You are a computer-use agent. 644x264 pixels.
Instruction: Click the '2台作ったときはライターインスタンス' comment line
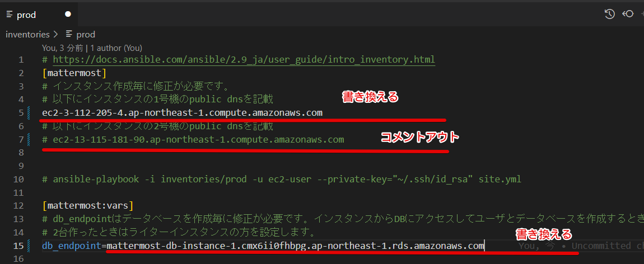pyautogui.click(x=178, y=233)
